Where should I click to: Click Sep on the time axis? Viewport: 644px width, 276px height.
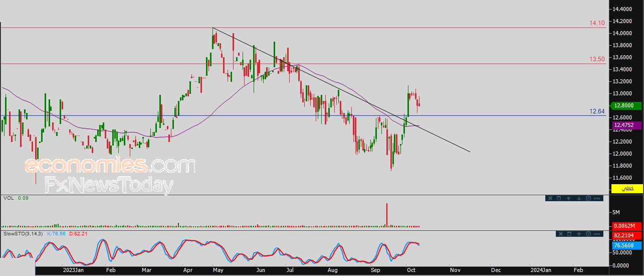[375, 270]
